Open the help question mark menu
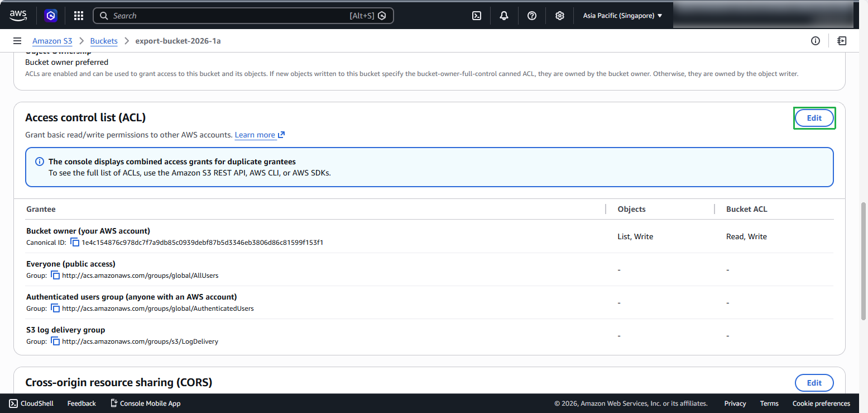The width and height of the screenshot is (868, 413). tap(532, 16)
